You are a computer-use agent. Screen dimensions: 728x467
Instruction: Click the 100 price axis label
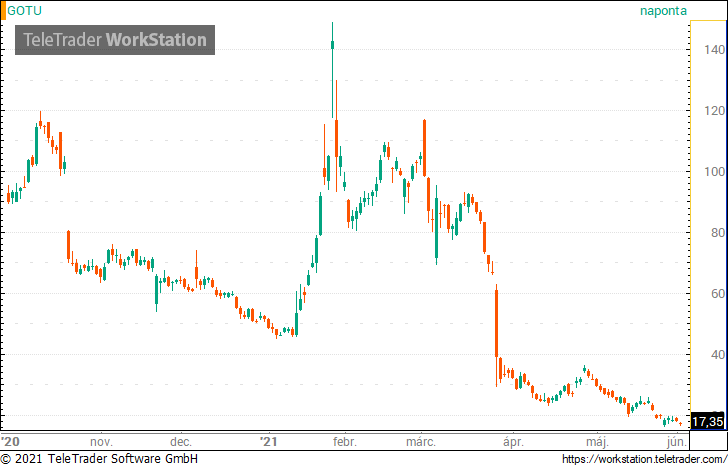click(x=714, y=172)
